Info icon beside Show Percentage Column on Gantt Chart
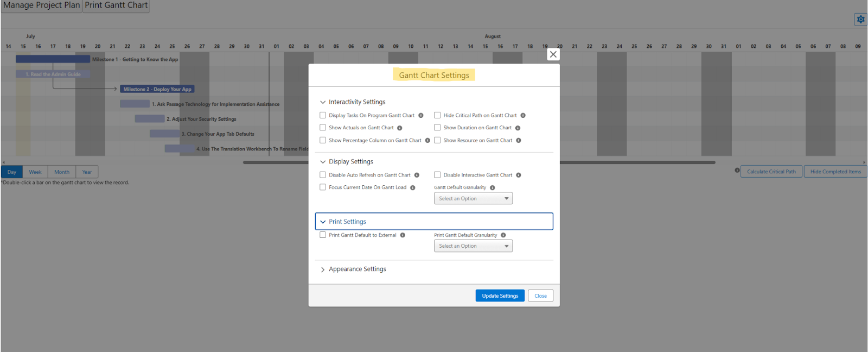Screen dimensions: 868x352 427,141
